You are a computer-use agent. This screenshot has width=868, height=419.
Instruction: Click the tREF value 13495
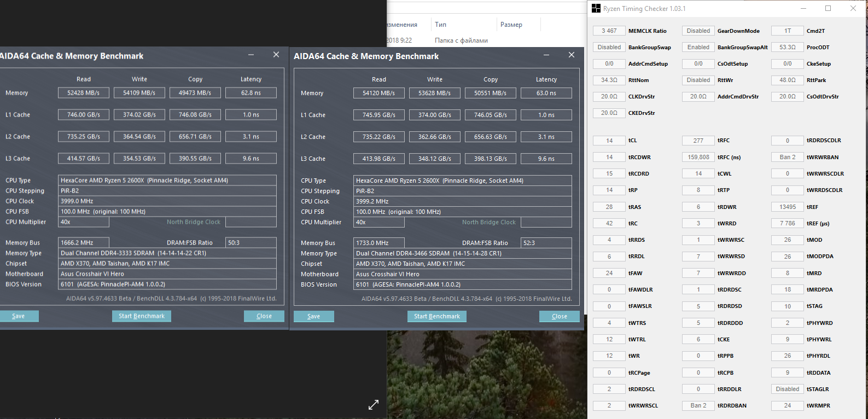pos(788,207)
